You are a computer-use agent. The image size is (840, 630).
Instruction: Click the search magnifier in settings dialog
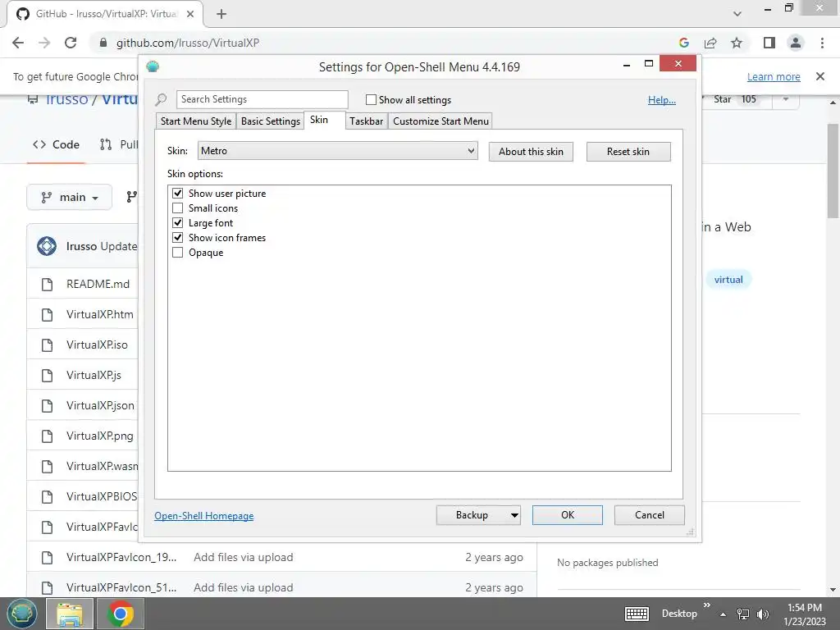pyautogui.click(x=161, y=99)
